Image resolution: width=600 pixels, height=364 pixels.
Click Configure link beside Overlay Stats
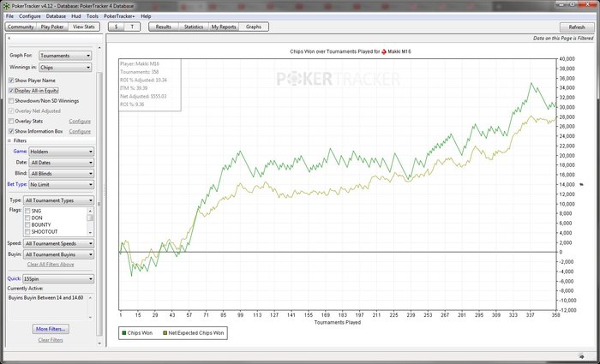(x=80, y=122)
